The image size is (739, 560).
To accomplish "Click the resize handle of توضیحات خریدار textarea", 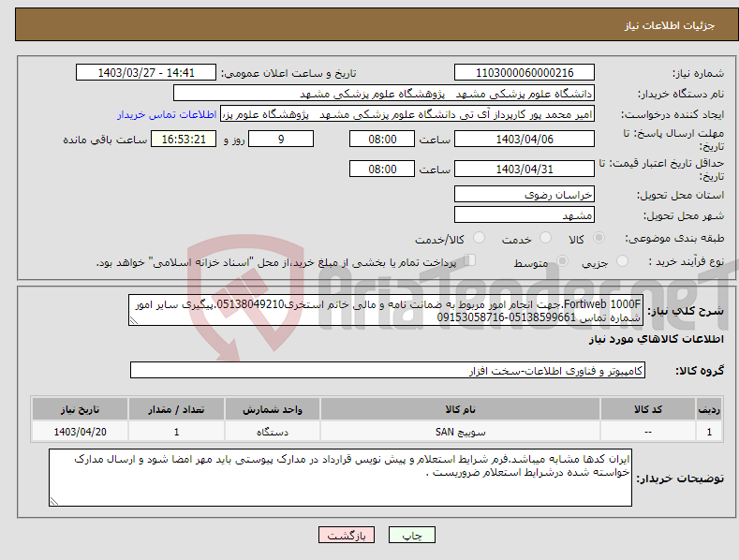I will point(54,501).
